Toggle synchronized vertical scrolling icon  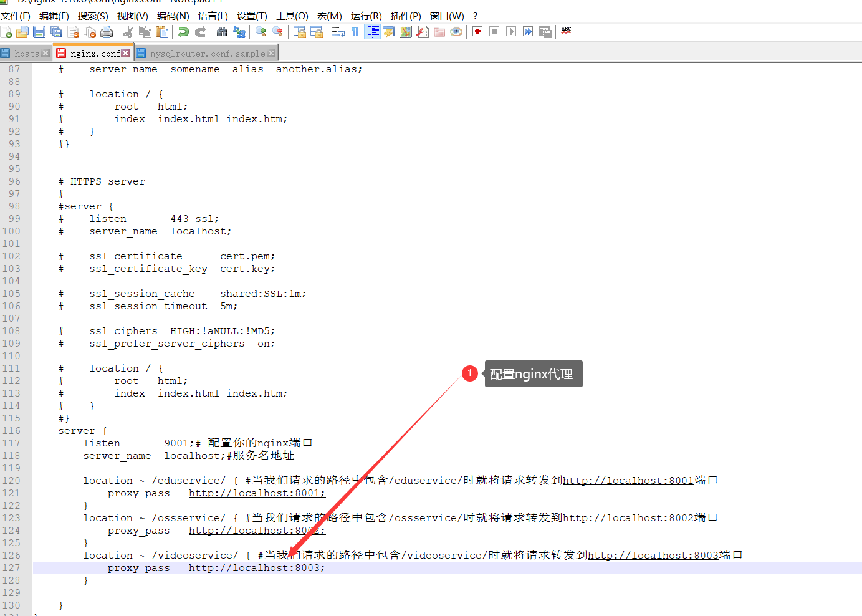pyautogui.click(x=300, y=32)
